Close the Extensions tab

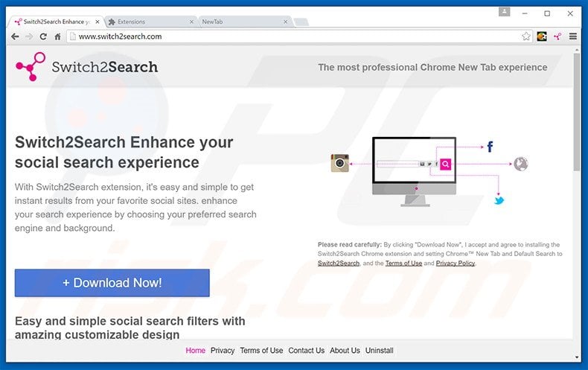click(191, 22)
